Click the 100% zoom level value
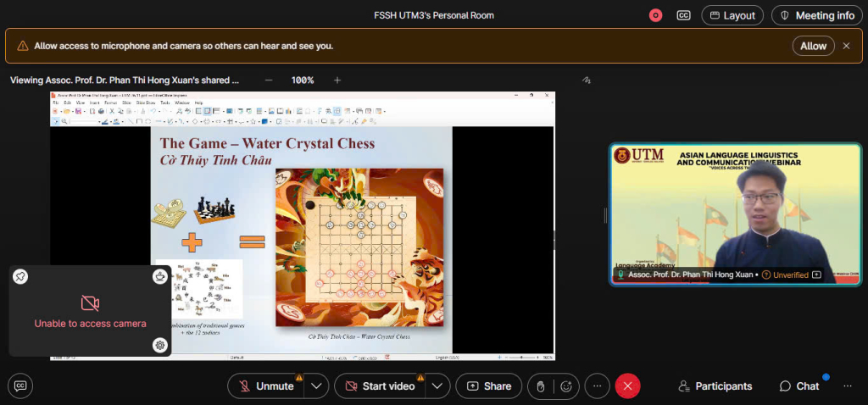The height and width of the screenshot is (405, 868). (303, 80)
